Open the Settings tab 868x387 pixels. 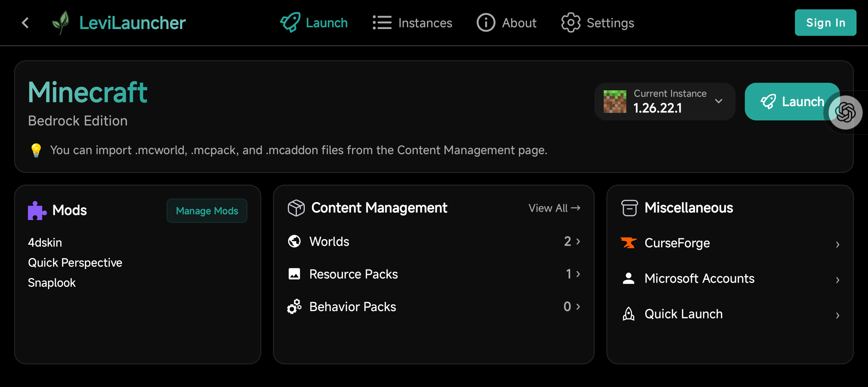598,23
